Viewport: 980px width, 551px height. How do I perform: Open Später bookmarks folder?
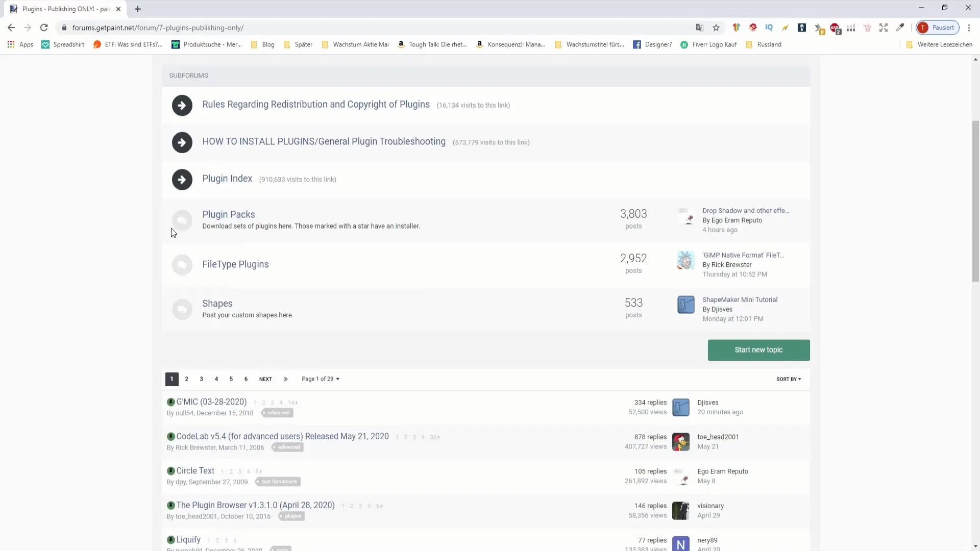coord(298,44)
